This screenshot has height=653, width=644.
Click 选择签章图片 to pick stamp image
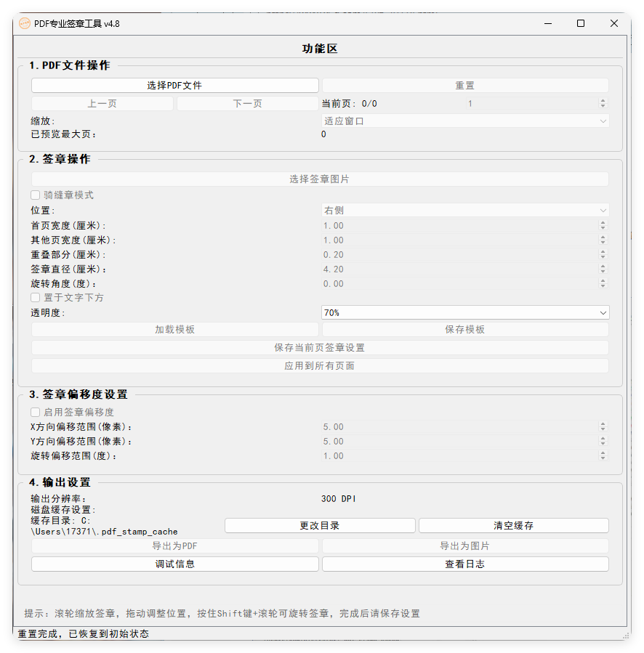coord(320,178)
